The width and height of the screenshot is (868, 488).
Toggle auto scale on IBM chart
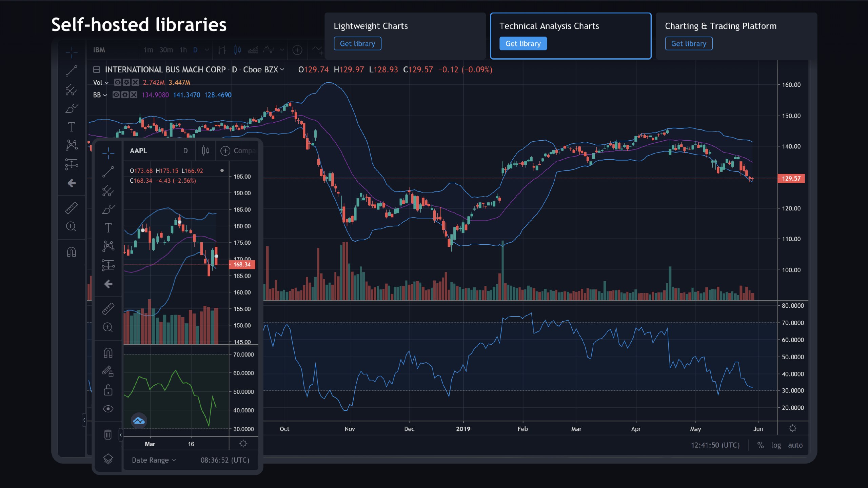(795, 445)
